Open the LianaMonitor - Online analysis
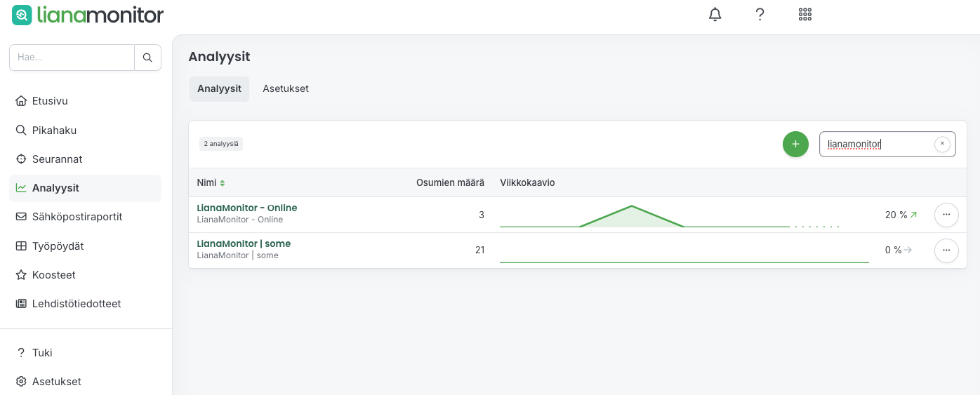Viewport: 980px width, 395px height. click(x=247, y=208)
